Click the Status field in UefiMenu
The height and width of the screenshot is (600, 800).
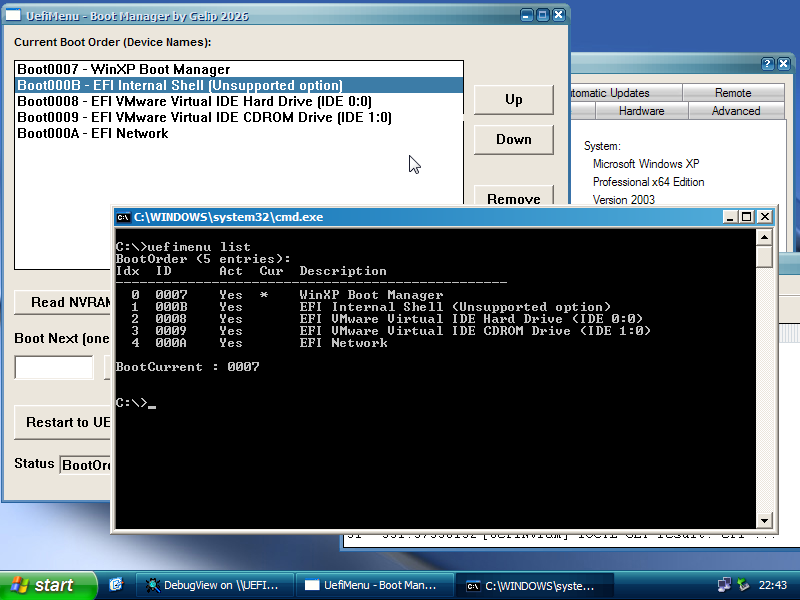click(85, 465)
